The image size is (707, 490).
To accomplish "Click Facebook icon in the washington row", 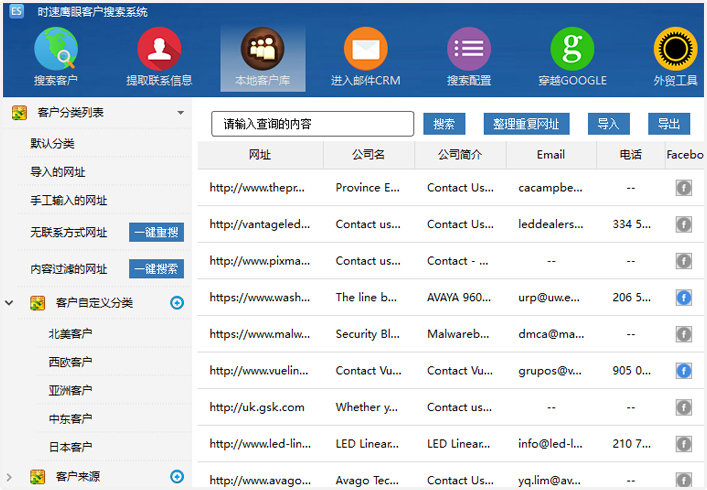I will click(x=684, y=297).
